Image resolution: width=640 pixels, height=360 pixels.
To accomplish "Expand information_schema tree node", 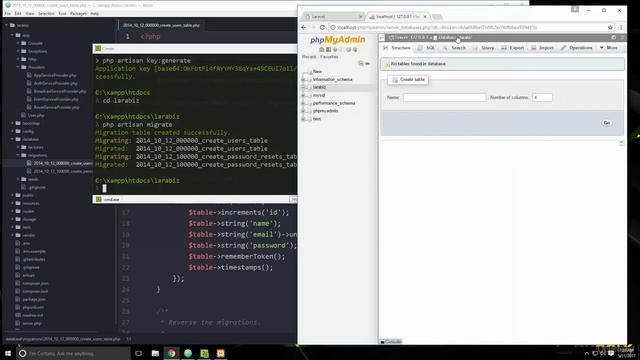I will point(303,80).
